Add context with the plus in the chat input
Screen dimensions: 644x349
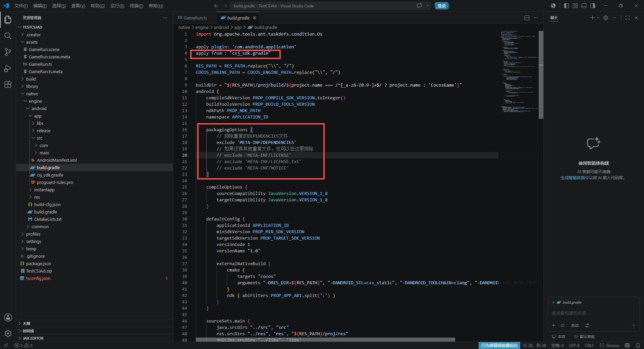(x=553, y=326)
